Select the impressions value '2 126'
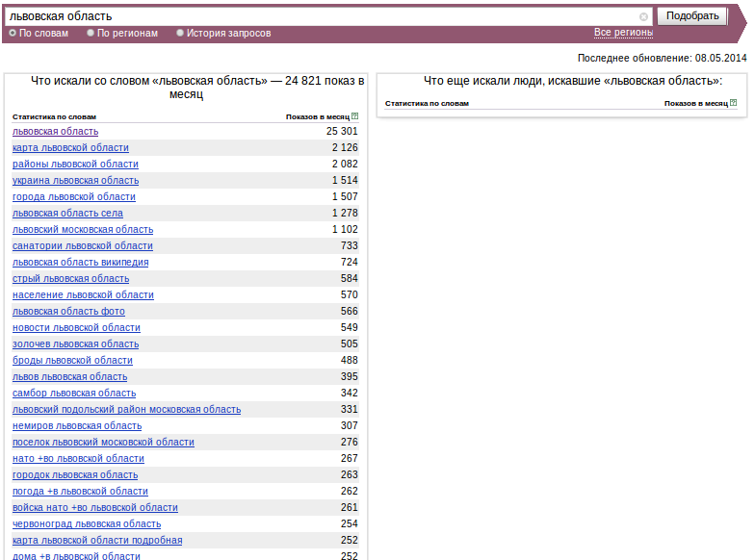Viewport: 755px width, 560px height. coord(345,148)
